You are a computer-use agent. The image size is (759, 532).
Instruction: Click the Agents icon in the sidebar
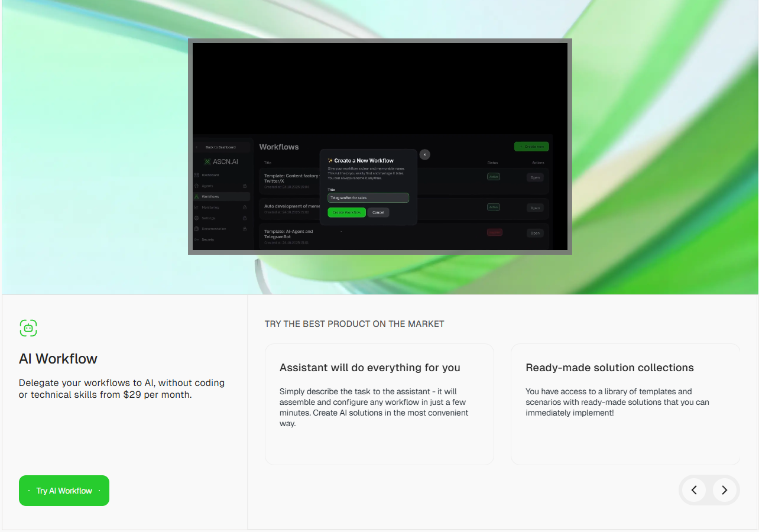click(x=196, y=186)
